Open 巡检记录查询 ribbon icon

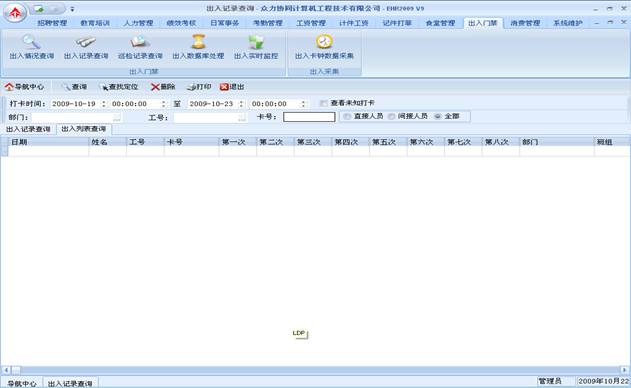(x=140, y=41)
